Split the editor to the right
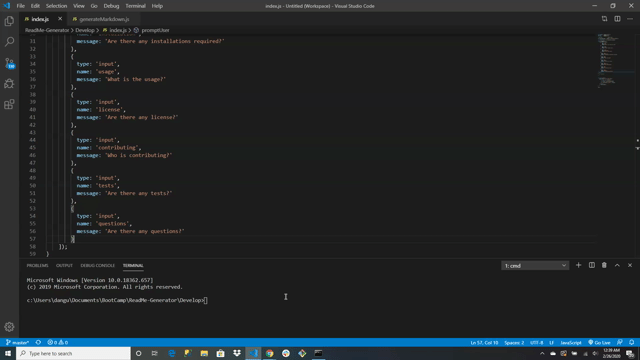 click(x=617, y=19)
